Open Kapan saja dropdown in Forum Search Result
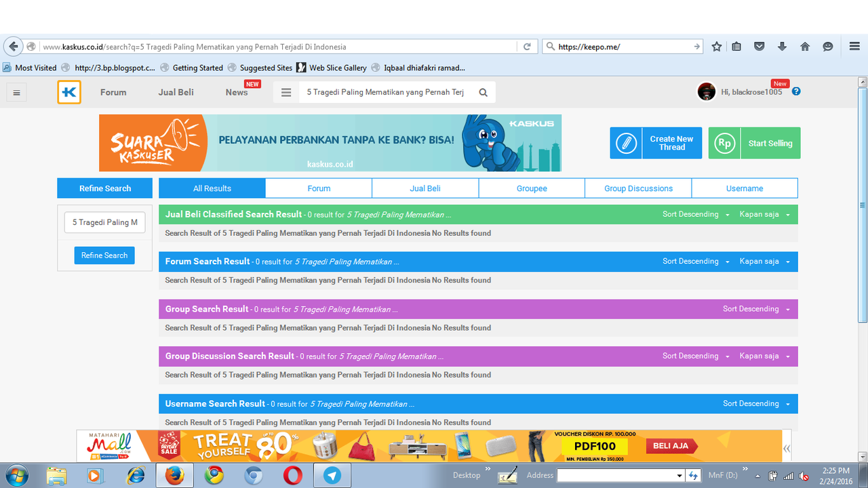This screenshot has width=868, height=488. [765, 261]
